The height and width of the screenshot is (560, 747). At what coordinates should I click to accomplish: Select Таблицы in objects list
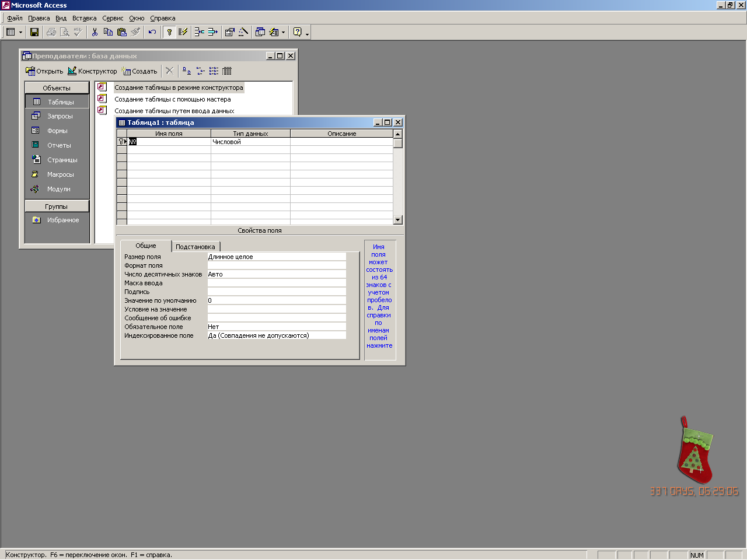pyautogui.click(x=57, y=101)
